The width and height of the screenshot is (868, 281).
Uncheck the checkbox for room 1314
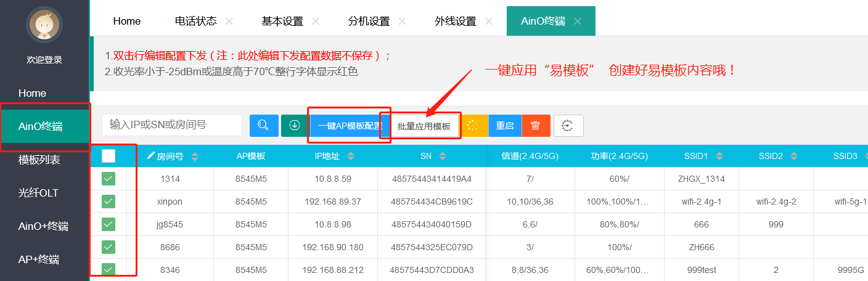[108, 179]
